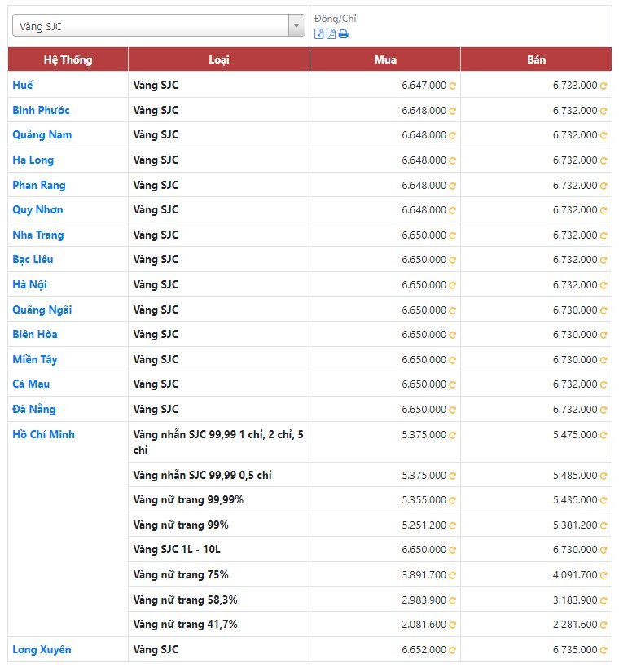619x672 pixels.
Task: Refresh icon next to Phan Rang sell price
Action: pos(604,186)
